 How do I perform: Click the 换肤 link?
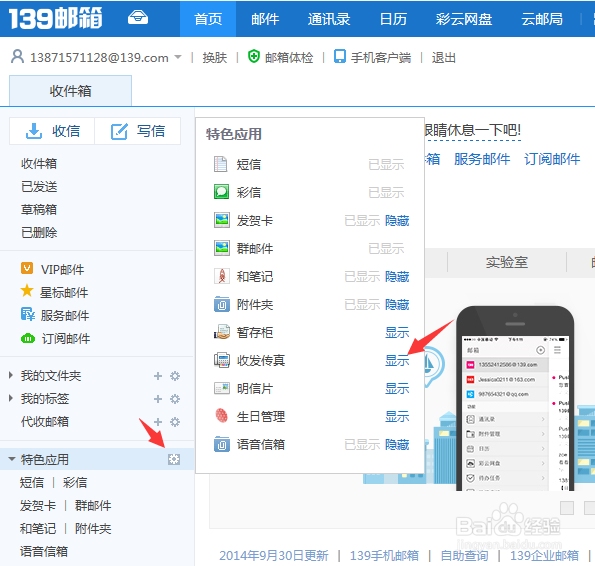(214, 58)
